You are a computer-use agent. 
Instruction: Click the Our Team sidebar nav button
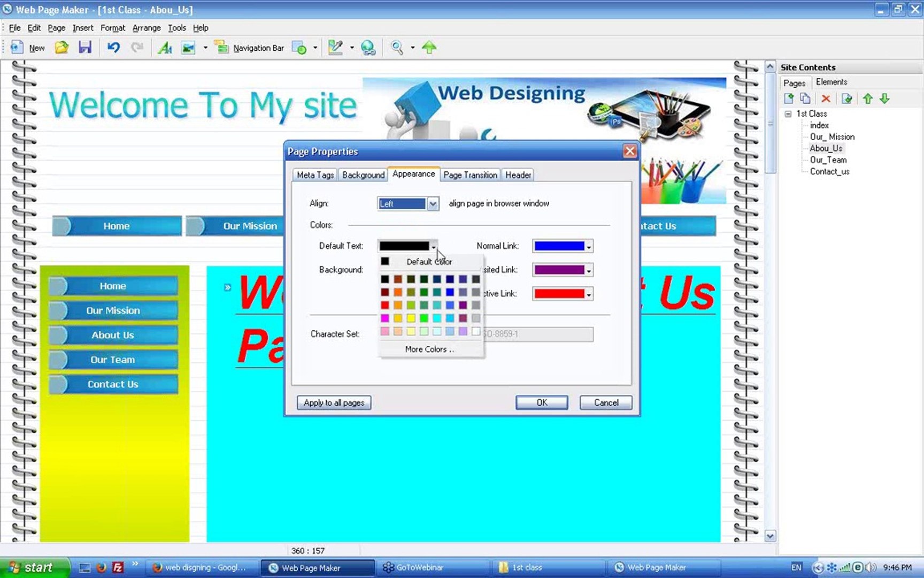click(113, 360)
